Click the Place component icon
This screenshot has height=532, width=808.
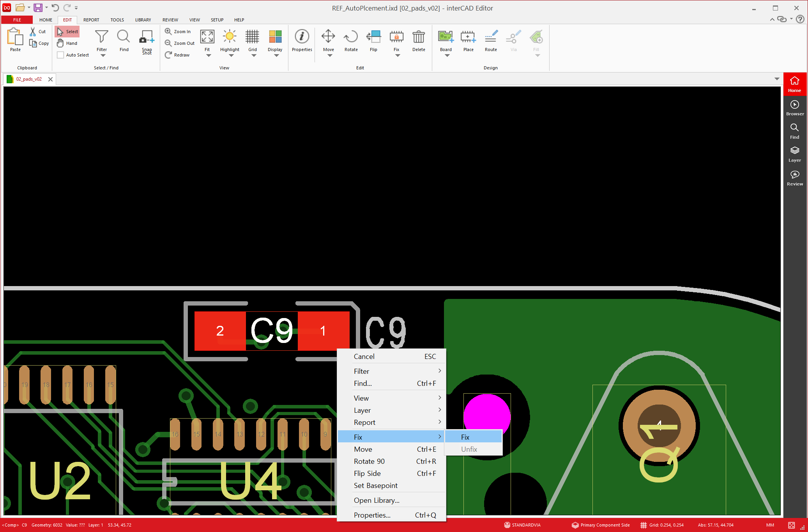point(468,37)
